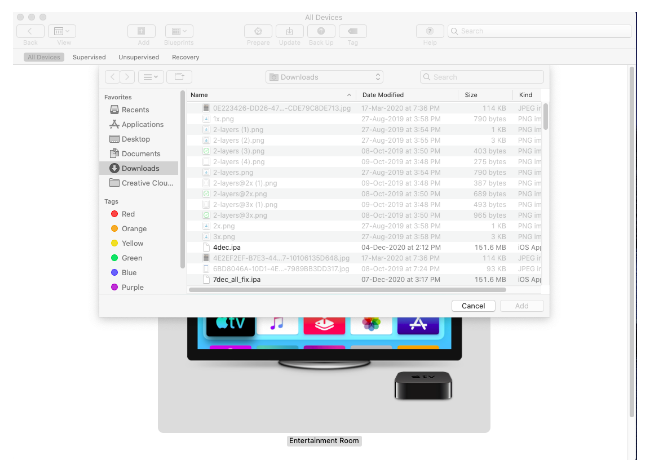This screenshot has width=653, height=465.
Task: Click the 04-Dec-2020 date of 4dec.ipa
Action: coord(401,247)
